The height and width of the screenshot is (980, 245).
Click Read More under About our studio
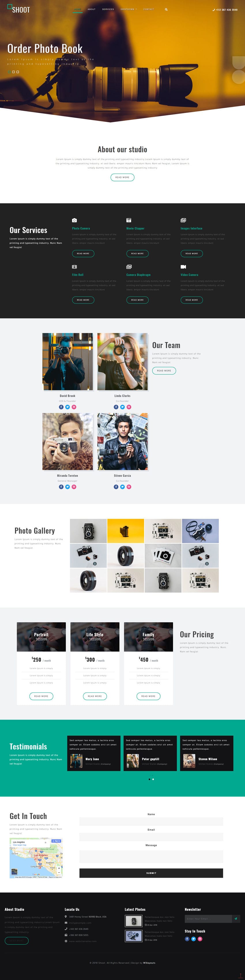122,177
